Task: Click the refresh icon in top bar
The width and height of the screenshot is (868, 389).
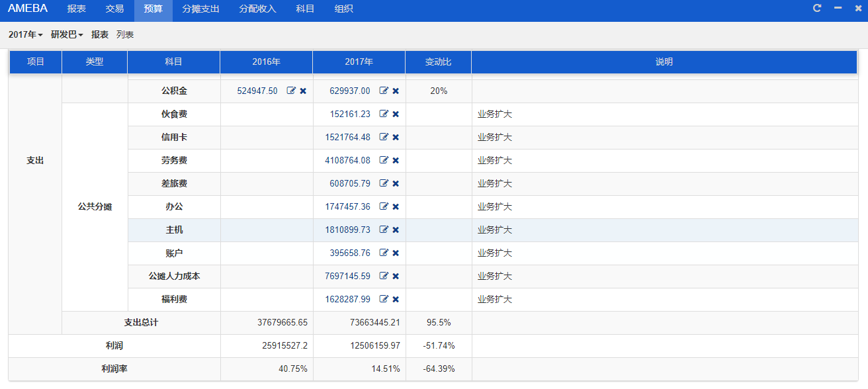Action: click(817, 8)
